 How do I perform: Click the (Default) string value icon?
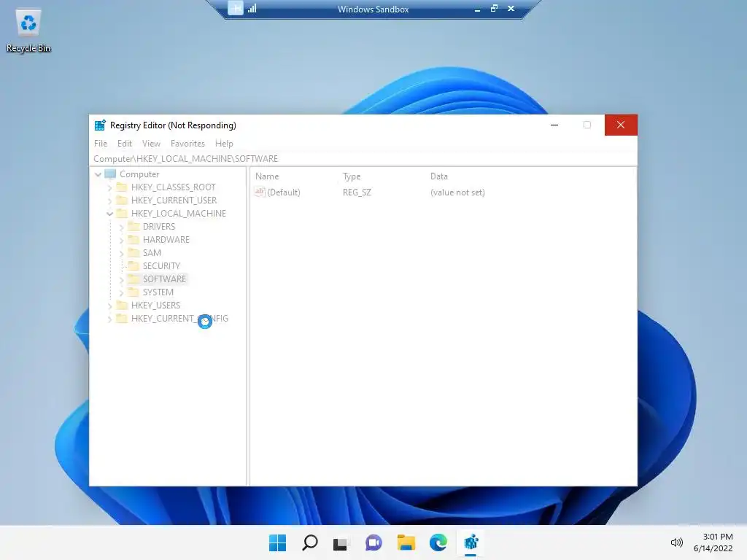click(x=260, y=192)
